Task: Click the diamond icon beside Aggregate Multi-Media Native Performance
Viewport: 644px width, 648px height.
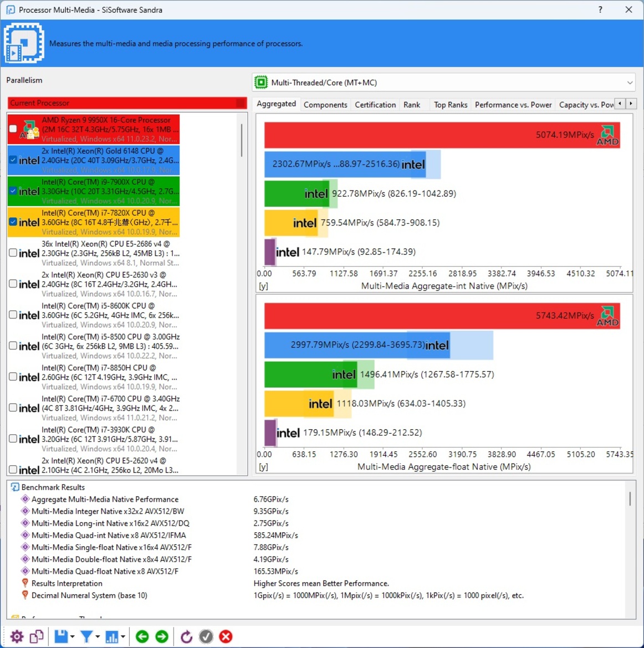Action: [x=25, y=499]
